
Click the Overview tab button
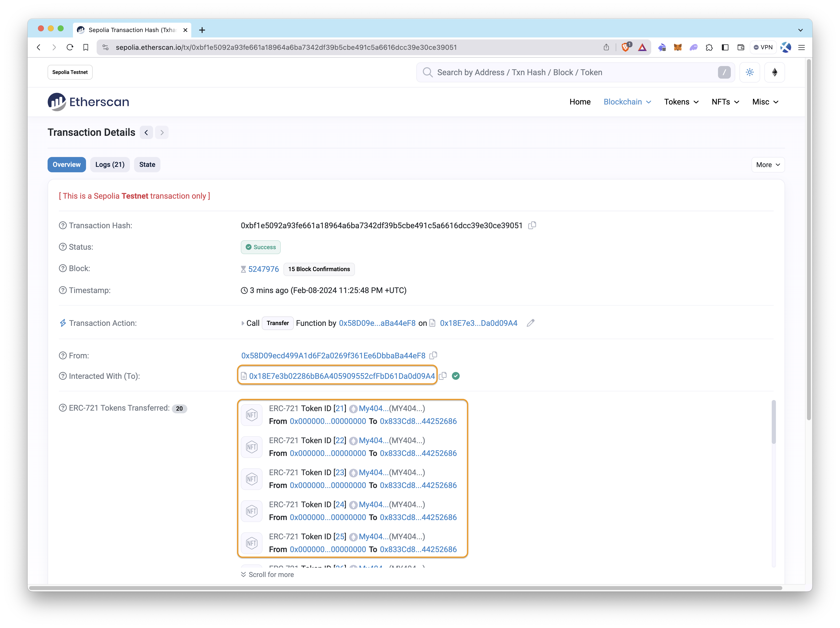[67, 164]
